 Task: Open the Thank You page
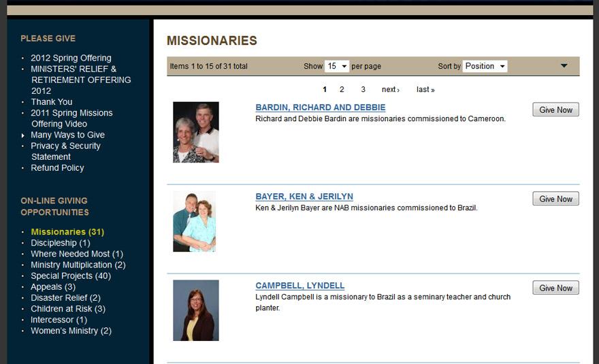click(52, 102)
